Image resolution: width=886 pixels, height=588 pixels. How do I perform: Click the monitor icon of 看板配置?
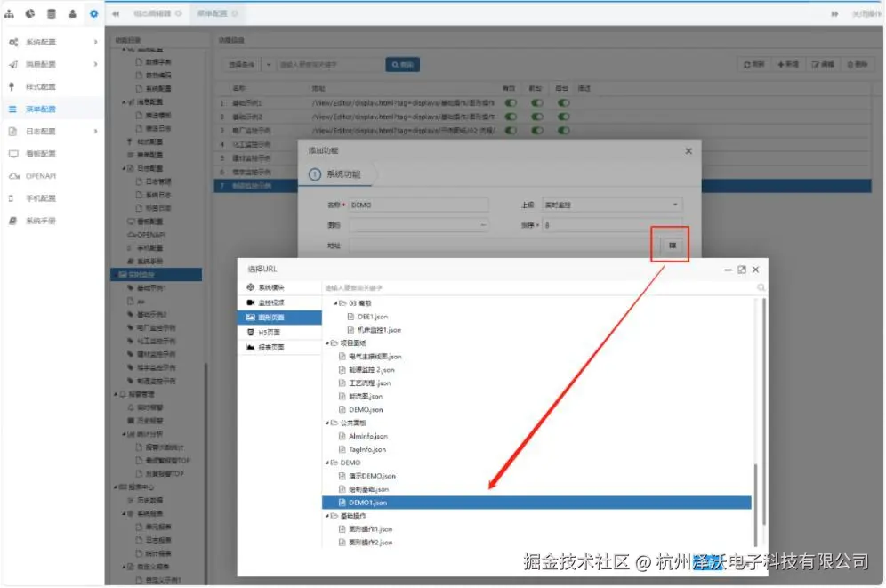click(13, 154)
